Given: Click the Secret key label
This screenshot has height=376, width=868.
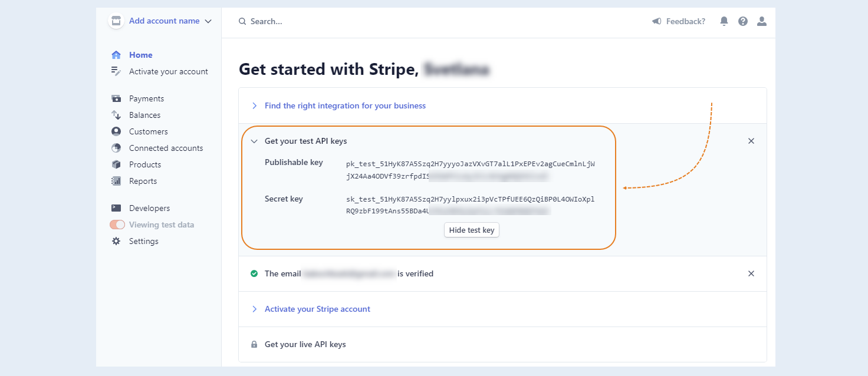Looking at the screenshot, I should pyautogui.click(x=284, y=199).
